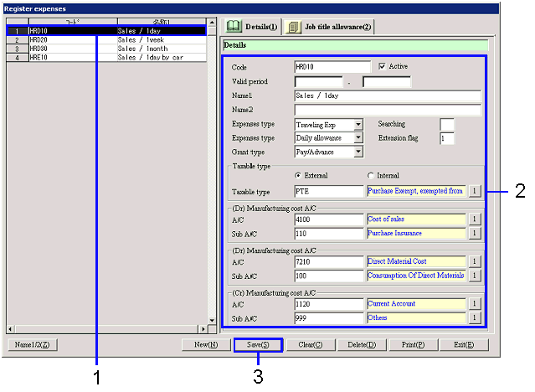The image size is (535, 392).
Task: Click lookup button beside Others sub account
Action: [474, 318]
